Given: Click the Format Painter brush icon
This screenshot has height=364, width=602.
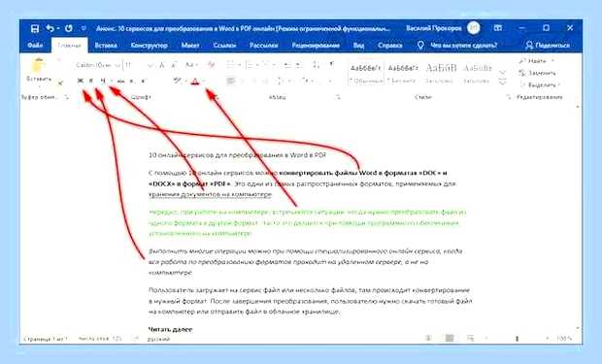Looking at the screenshot, I should [60, 83].
